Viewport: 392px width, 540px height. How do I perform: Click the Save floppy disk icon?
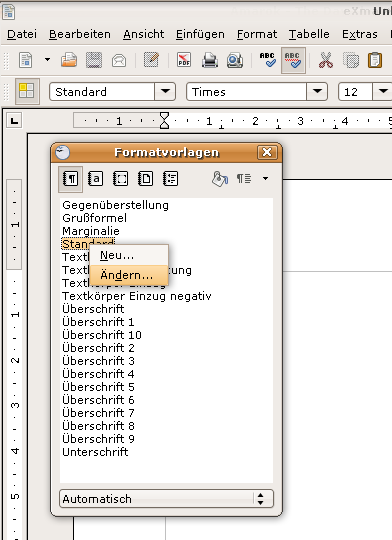[94, 60]
